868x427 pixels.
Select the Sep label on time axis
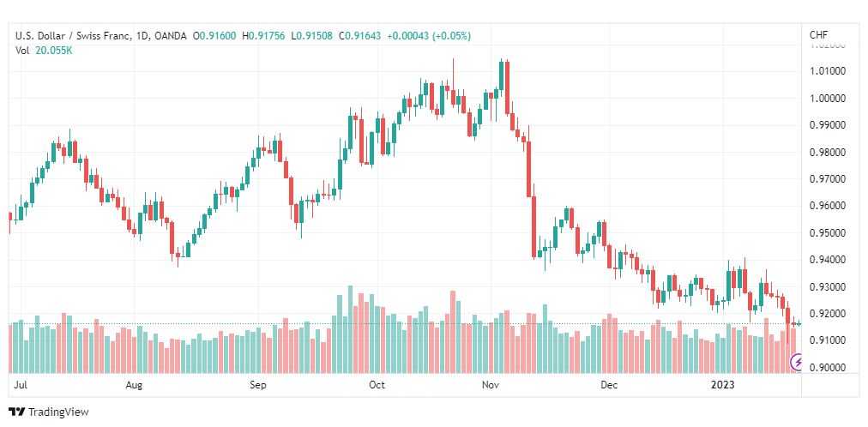[258, 384]
